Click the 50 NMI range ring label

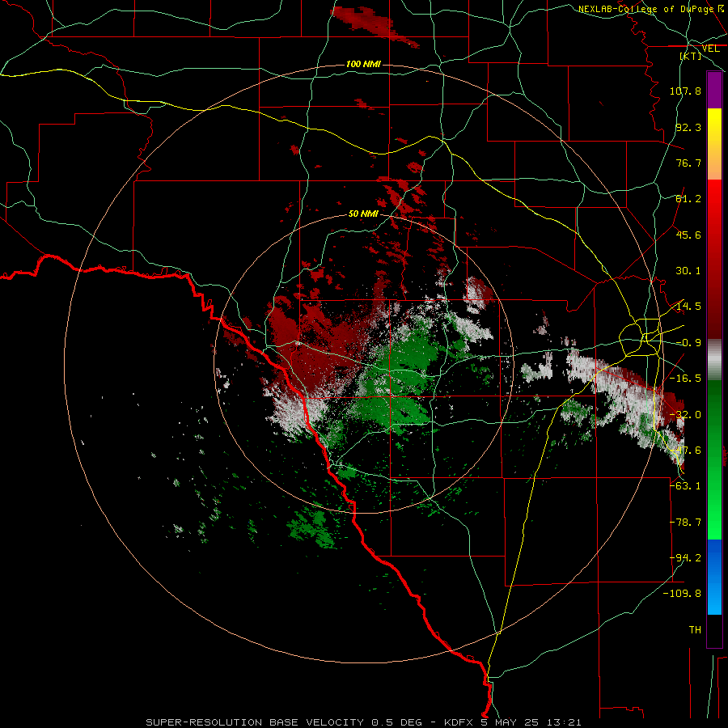click(x=363, y=214)
